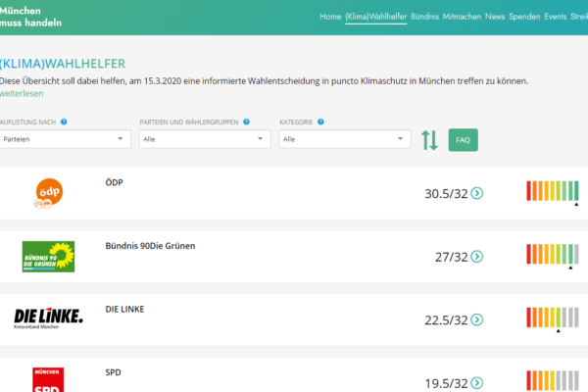
Task: Expand the Parteien und Wählergruppen dropdown
Action: tap(206, 140)
